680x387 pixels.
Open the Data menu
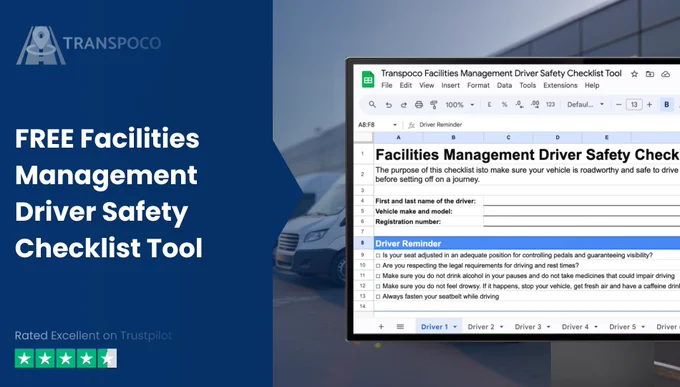(504, 85)
